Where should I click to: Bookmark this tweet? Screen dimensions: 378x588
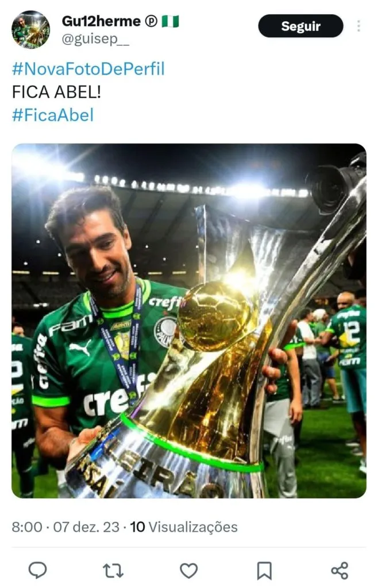click(x=264, y=570)
